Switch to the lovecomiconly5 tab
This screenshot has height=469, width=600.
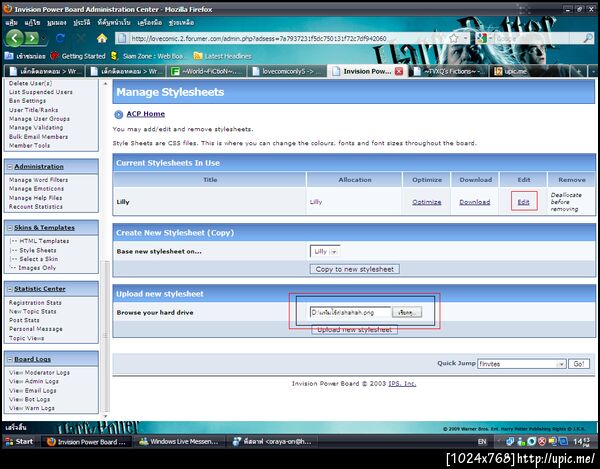coord(288,71)
